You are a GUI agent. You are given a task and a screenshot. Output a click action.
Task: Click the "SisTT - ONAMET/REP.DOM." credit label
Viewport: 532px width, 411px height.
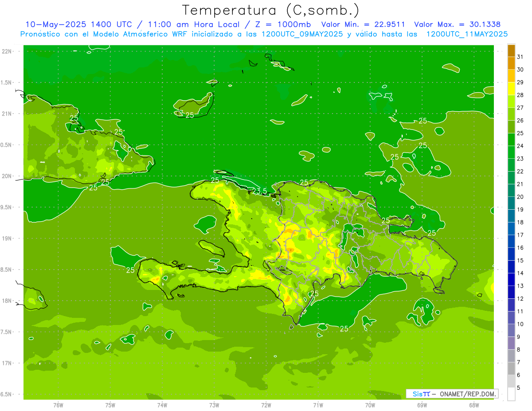(452, 394)
